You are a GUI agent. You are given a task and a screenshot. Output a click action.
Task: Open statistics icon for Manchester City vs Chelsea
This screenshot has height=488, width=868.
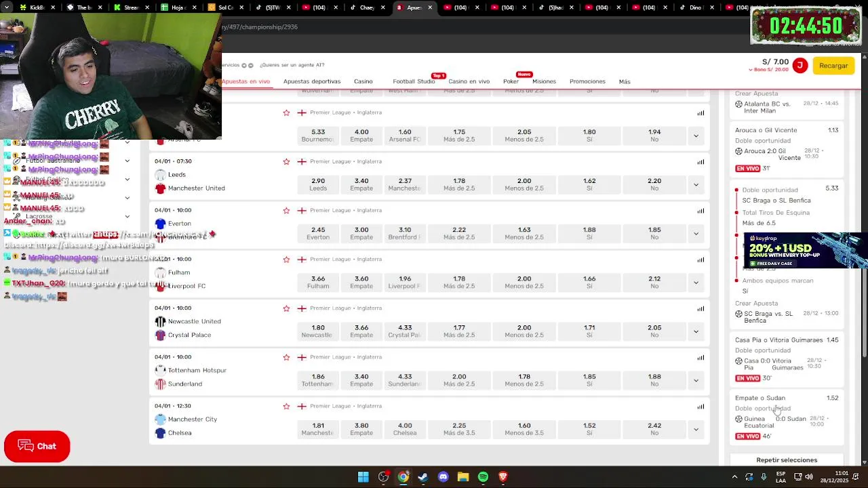(701, 407)
